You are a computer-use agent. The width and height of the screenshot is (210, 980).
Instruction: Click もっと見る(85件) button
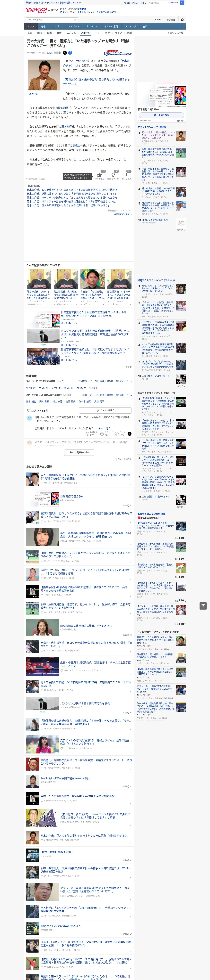tap(79, 452)
